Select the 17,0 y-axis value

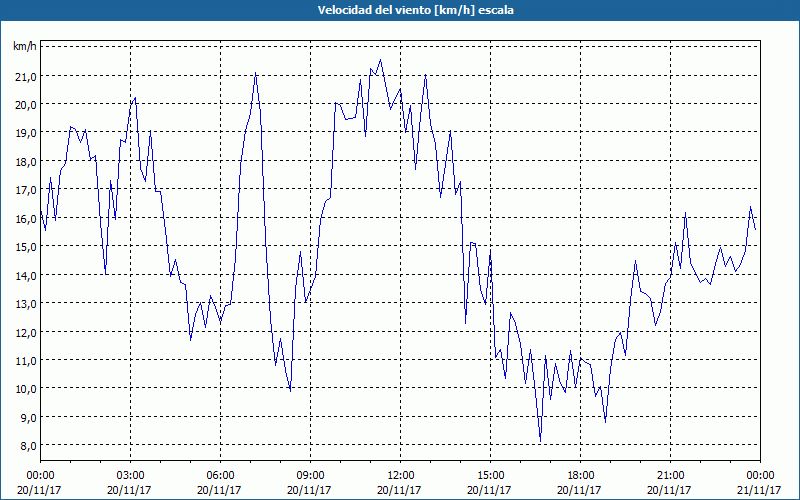pyautogui.click(x=26, y=190)
